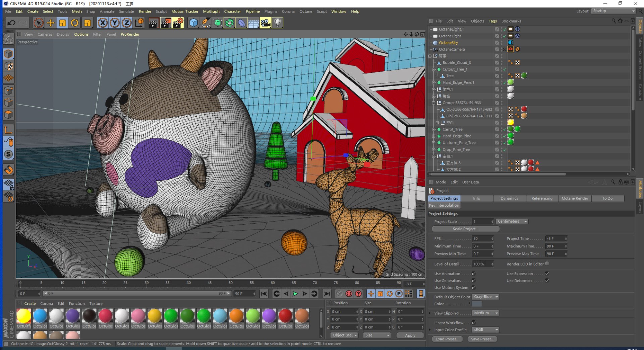The width and height of the screenshot is (644, 350).
Task: Expand the Carrot_Tree object
Action: 434,129
